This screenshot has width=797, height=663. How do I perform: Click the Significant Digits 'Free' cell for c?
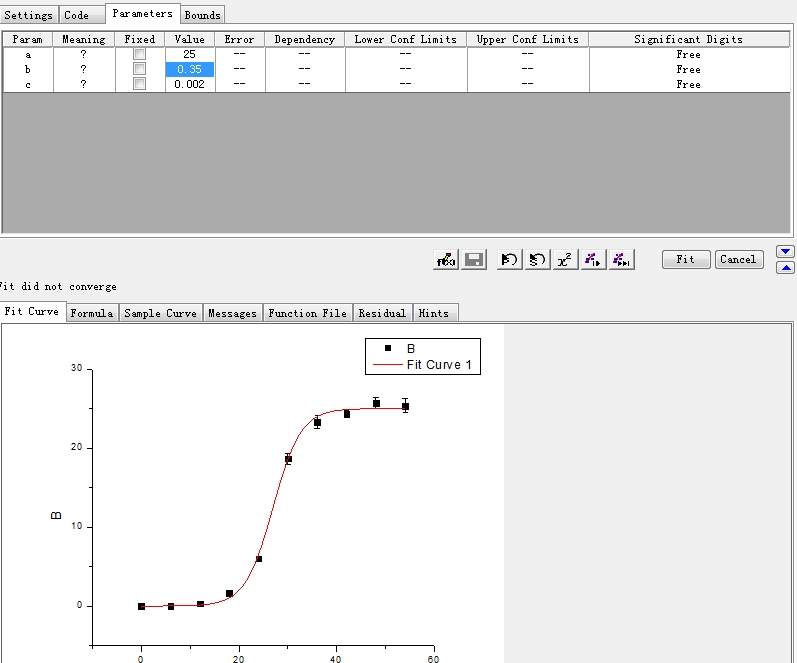(689, 84)
